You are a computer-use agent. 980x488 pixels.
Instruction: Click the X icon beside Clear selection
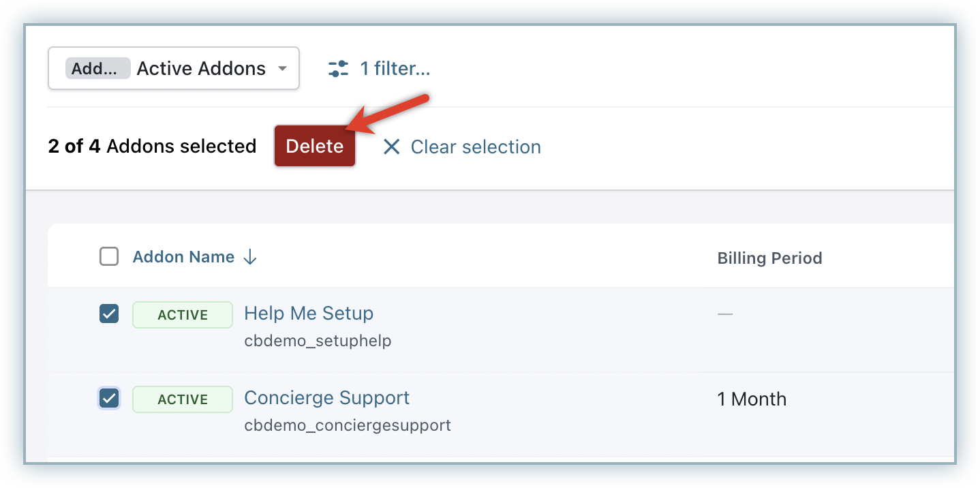391,147
